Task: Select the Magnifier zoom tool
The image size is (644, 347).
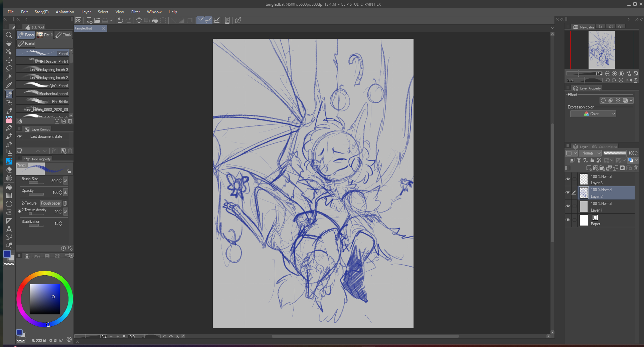Action: point(9,35)
